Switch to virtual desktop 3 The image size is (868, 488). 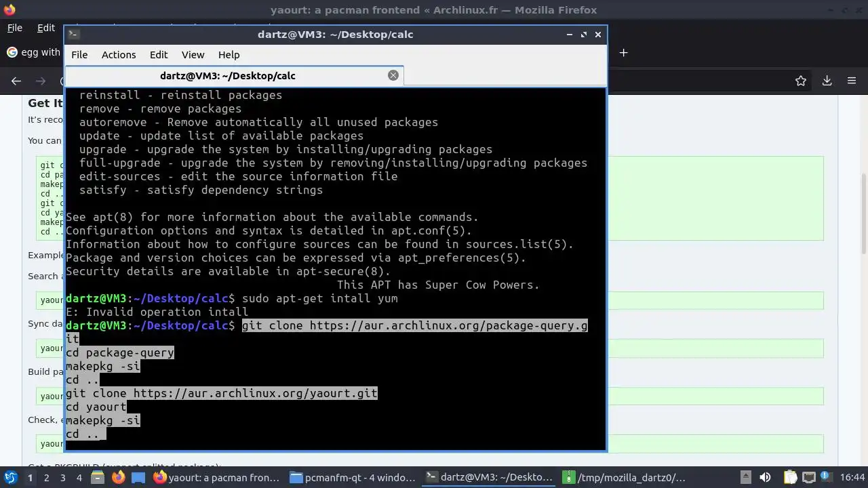click(62, 478)
